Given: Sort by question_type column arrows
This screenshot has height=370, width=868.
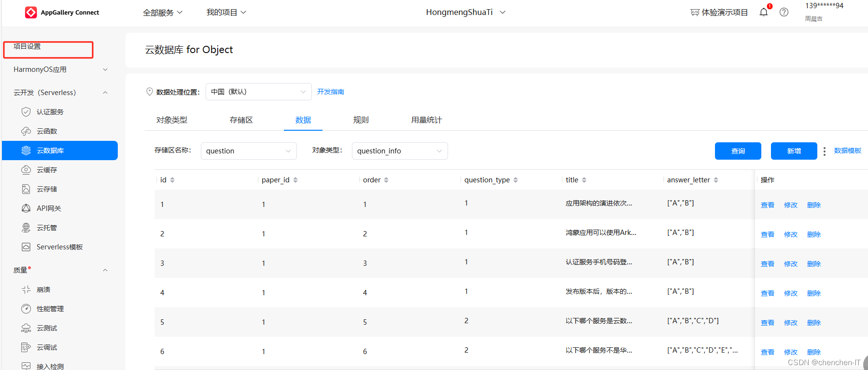Looking at the screenshot, I should coord(516,180).
